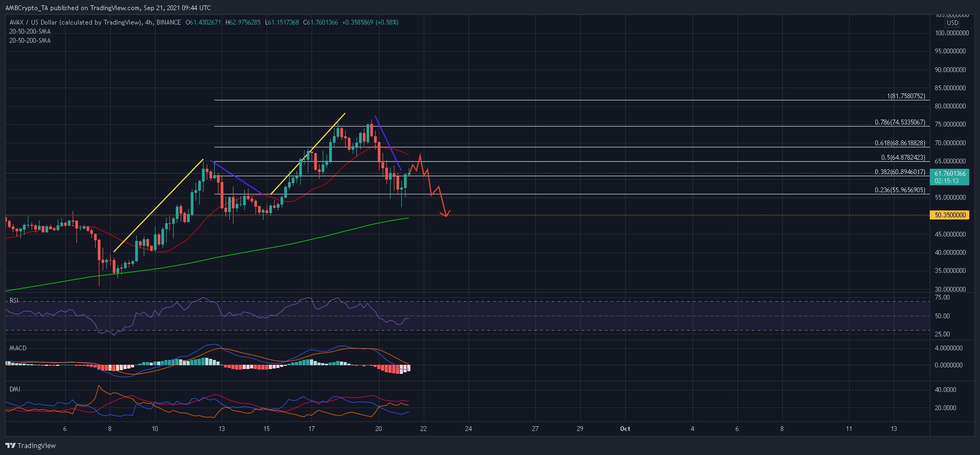The image size is (980, 455).
Task: Click the current price tag 61.7601366
Action: click(950, 174)
